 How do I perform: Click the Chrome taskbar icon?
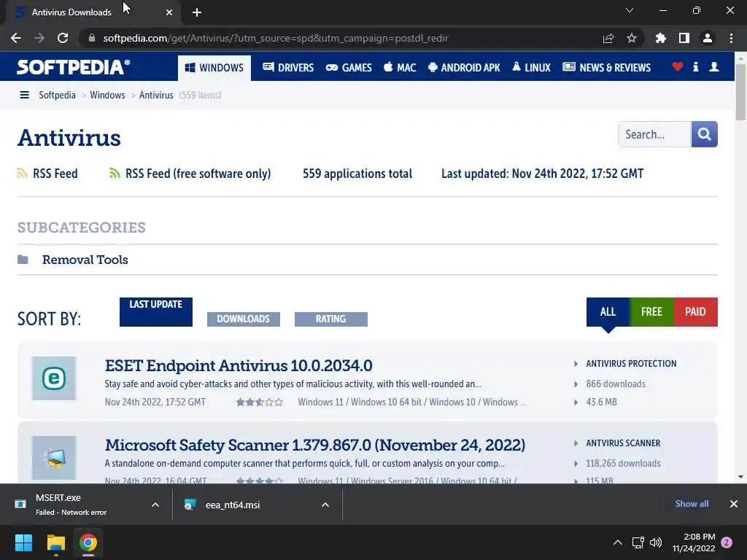[88, 542]
